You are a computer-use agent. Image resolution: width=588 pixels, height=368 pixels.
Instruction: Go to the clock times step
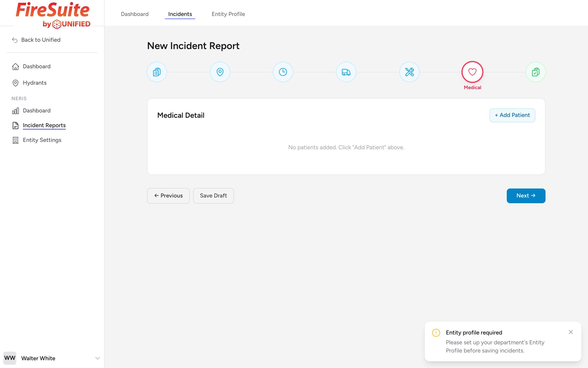click(x=283, y=72)
